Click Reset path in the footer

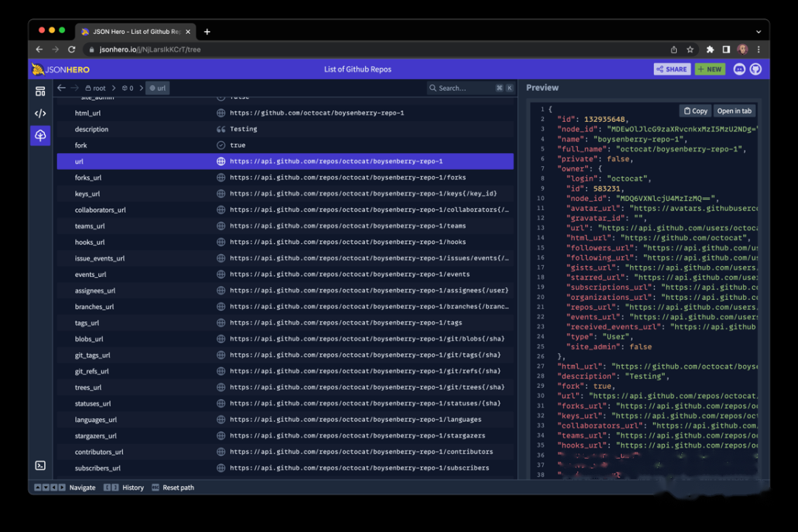pos(173,488)
